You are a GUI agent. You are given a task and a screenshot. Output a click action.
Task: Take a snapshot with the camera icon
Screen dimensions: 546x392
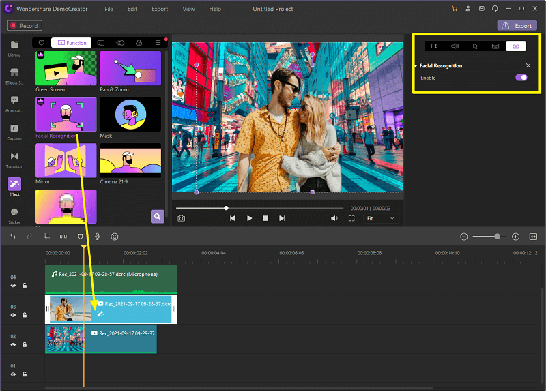tap(181, 218)
